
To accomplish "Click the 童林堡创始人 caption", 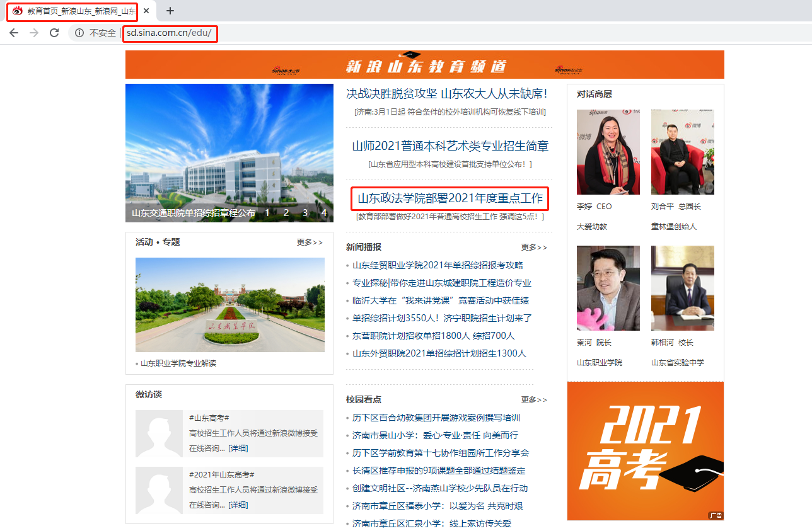I will pos(674,226).
